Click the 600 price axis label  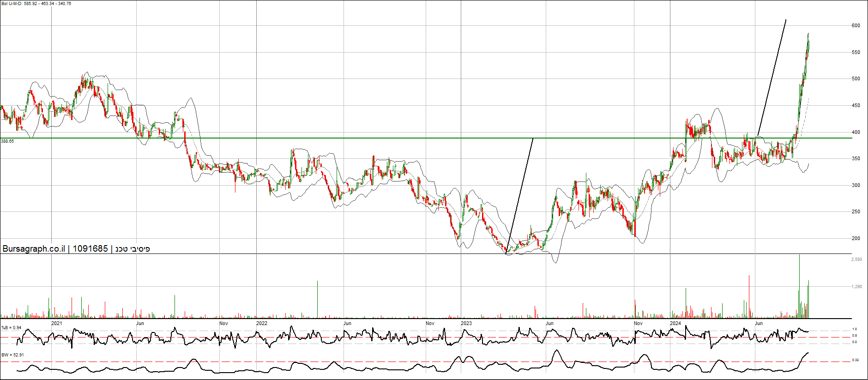click(856, 26)
